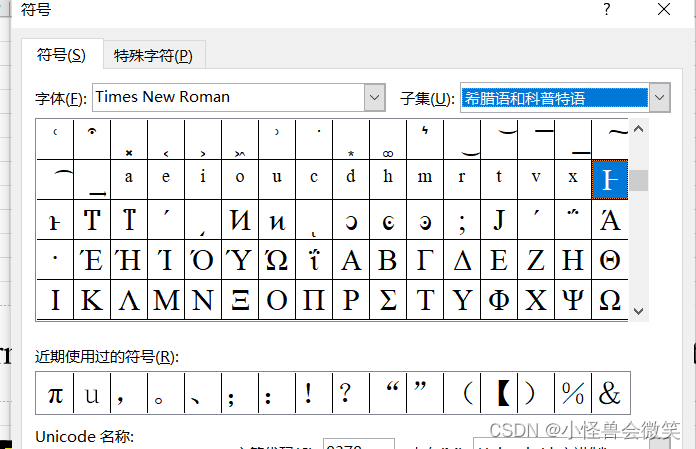The width and height of the screenshot is (696, 449).
Task: Select the small combining letter x cell
Action: click(573, 180)
